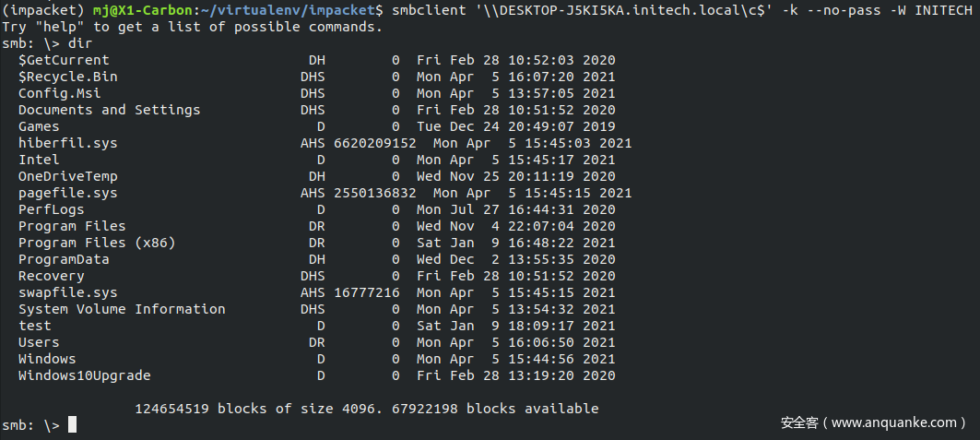This screenshot has width=980, height=440.
Task: Select the ProgramData directory name
Action: point(64,259)
